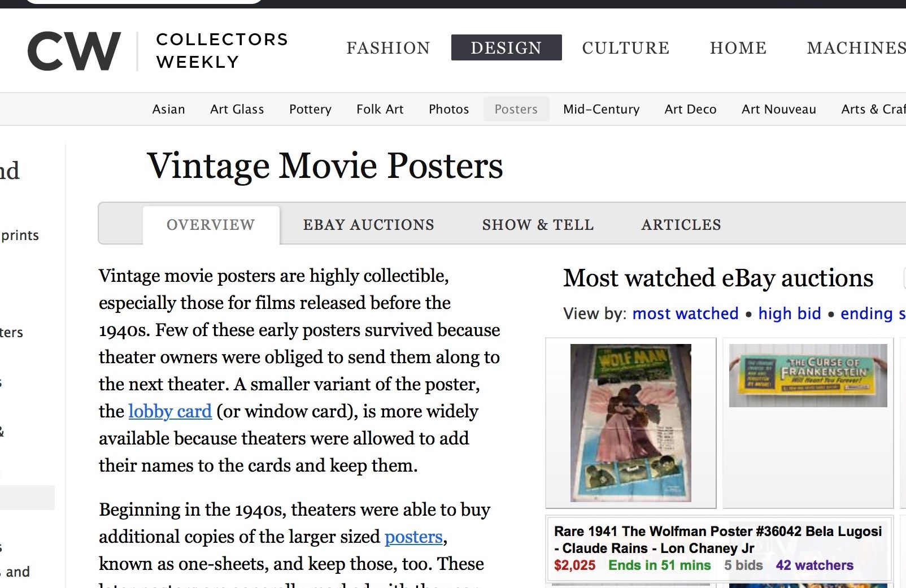This screenshot has height=588, width=906.
Task: Open the Home navigation item
Action: pos(738,48)
